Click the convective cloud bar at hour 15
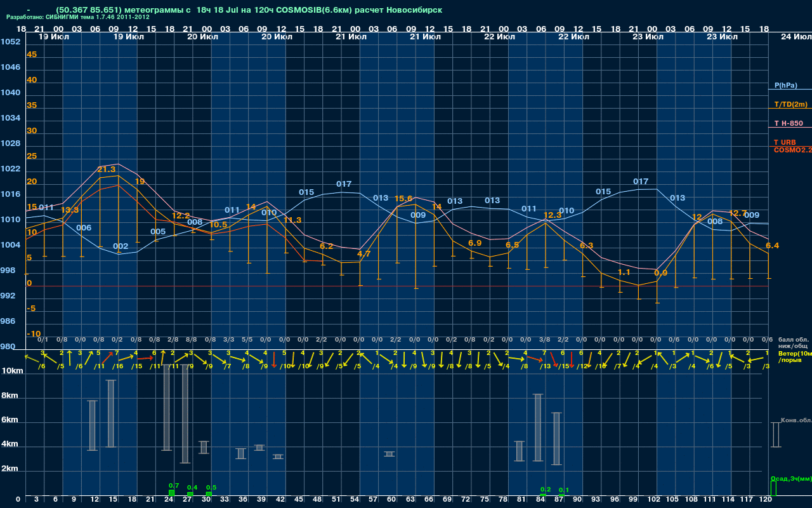Viewport: 812px width, 508px height. click(x=111, y=413)
